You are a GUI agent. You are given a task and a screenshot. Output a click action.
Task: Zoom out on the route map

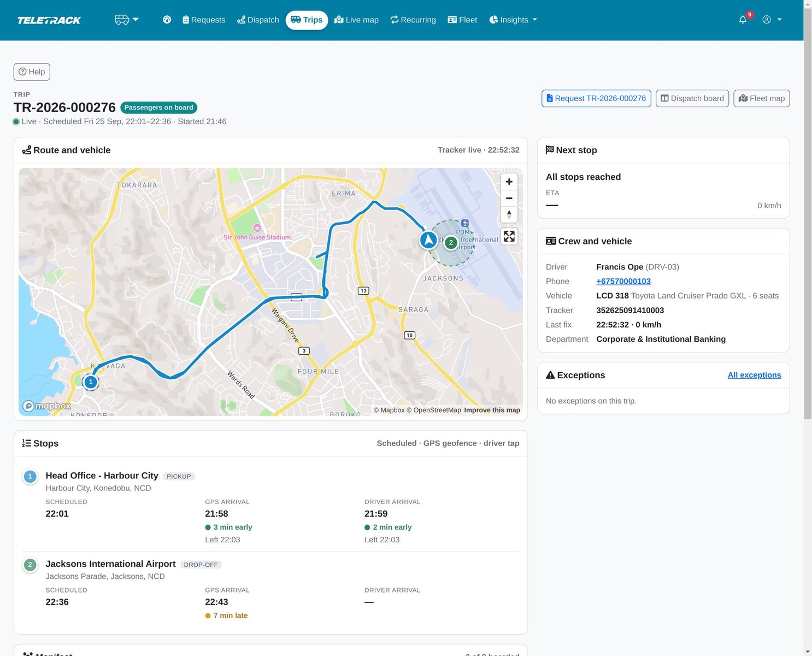[x=509, y=198]
